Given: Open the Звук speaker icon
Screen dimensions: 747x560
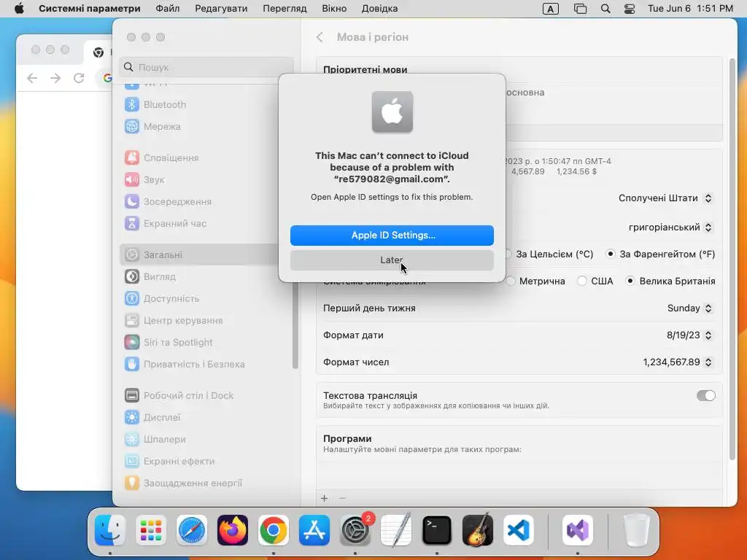Looking at the screenshot, I should (x=131, y=179).
